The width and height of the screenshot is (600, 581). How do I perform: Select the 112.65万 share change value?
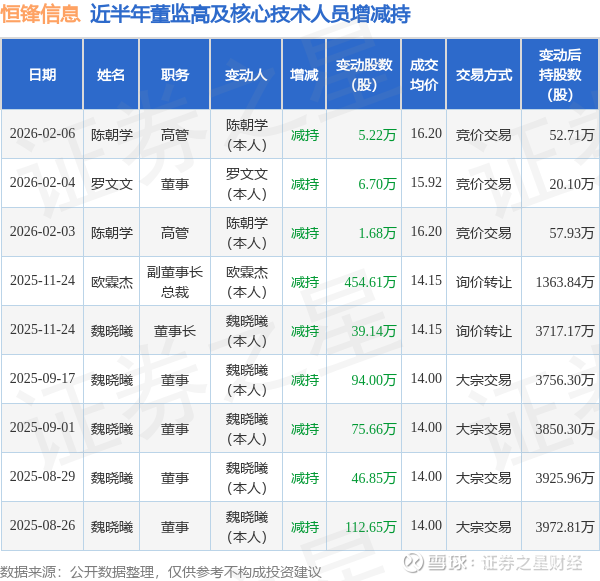pos(370,527)
